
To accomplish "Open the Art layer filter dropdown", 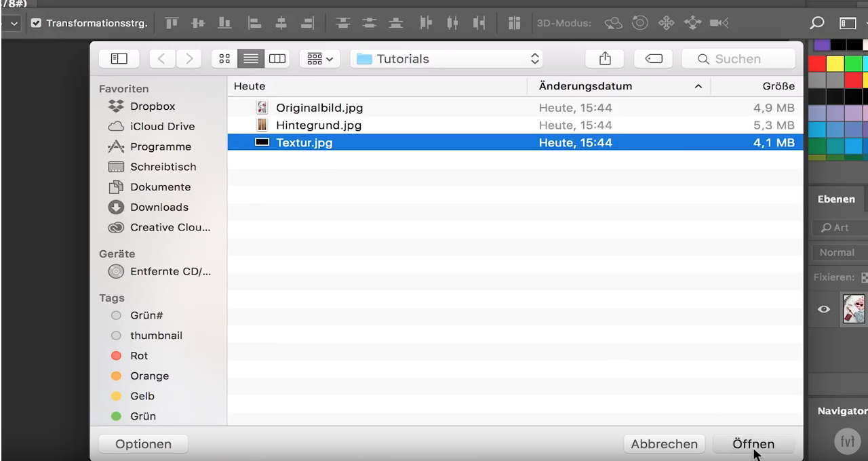I will coord(840,228).
